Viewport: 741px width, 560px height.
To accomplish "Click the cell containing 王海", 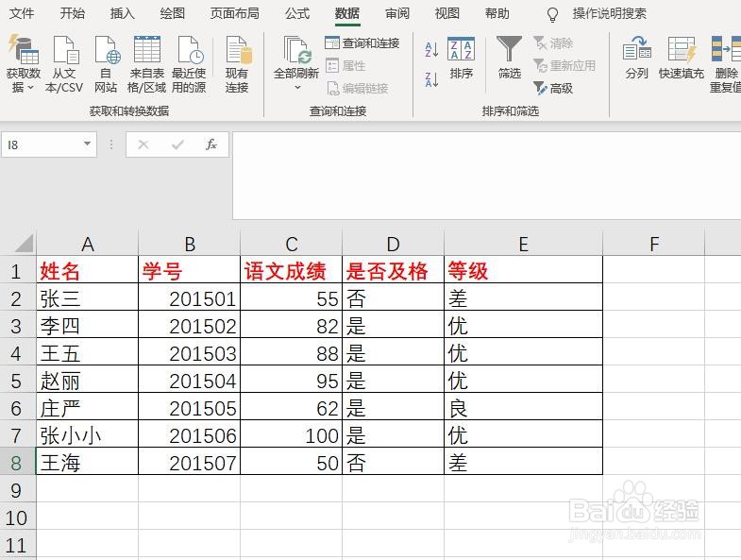I will tap(88, 462).
